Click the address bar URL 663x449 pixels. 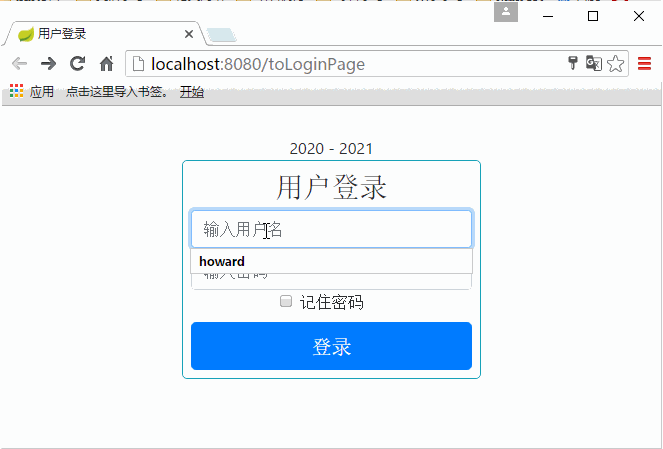[258, 64]
